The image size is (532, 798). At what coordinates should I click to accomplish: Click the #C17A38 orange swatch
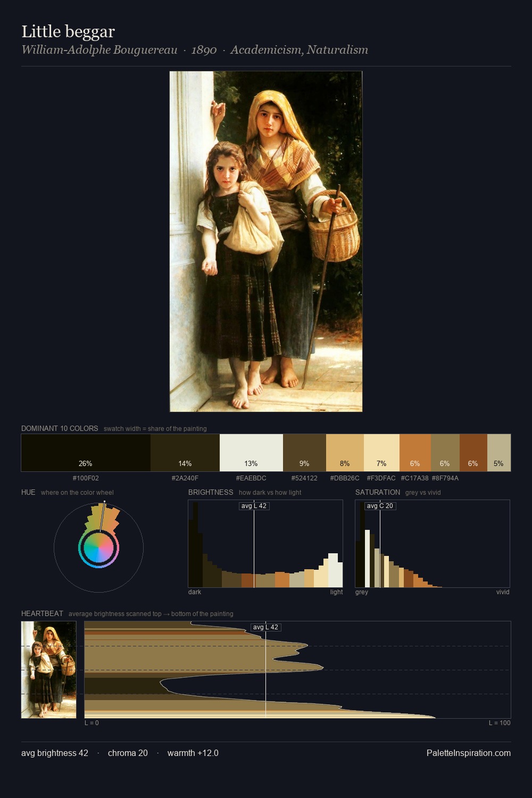point(415,453)
